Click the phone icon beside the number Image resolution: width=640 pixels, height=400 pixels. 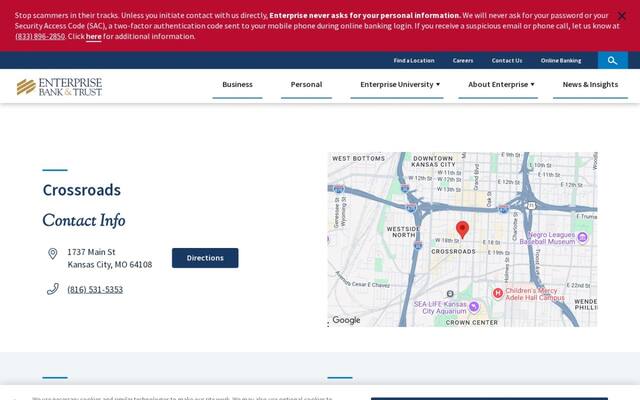53,289
